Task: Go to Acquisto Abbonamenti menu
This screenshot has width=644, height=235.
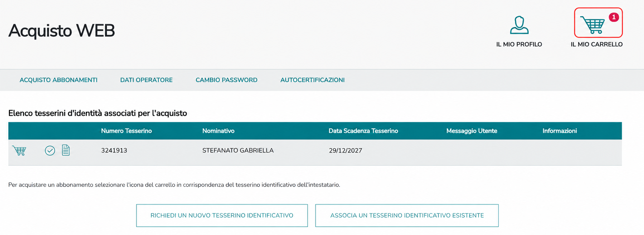Action: [59, 80]
